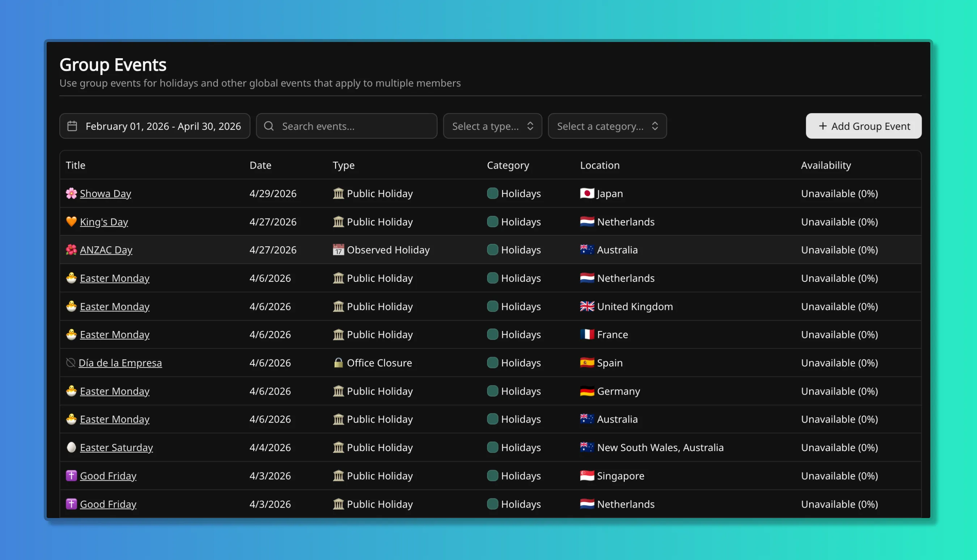Open the 'Select a category...' dropdown

coord(607,126)
